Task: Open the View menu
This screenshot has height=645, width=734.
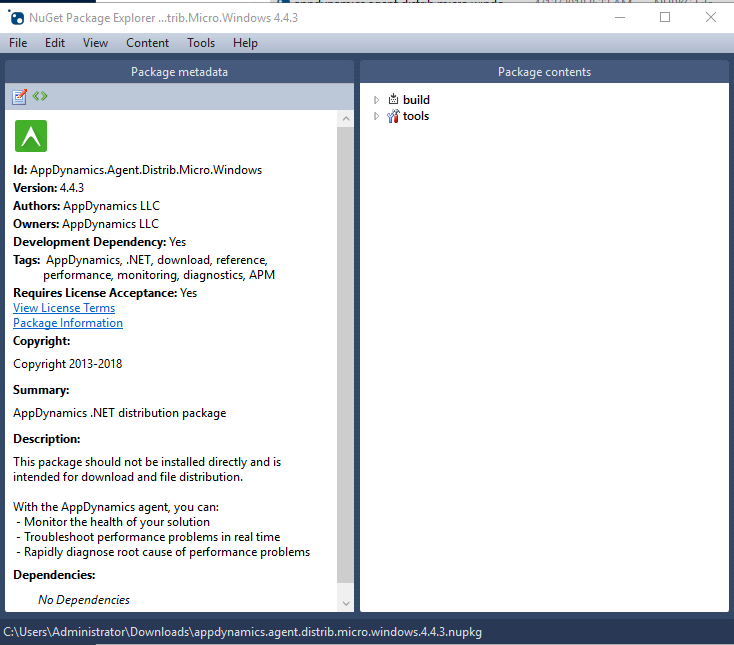Action: click(95, 43)
